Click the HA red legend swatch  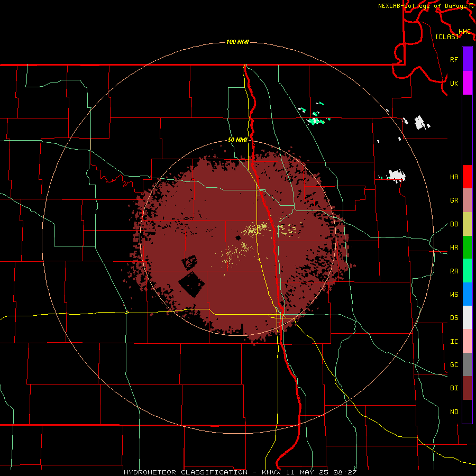click(467, 177)
